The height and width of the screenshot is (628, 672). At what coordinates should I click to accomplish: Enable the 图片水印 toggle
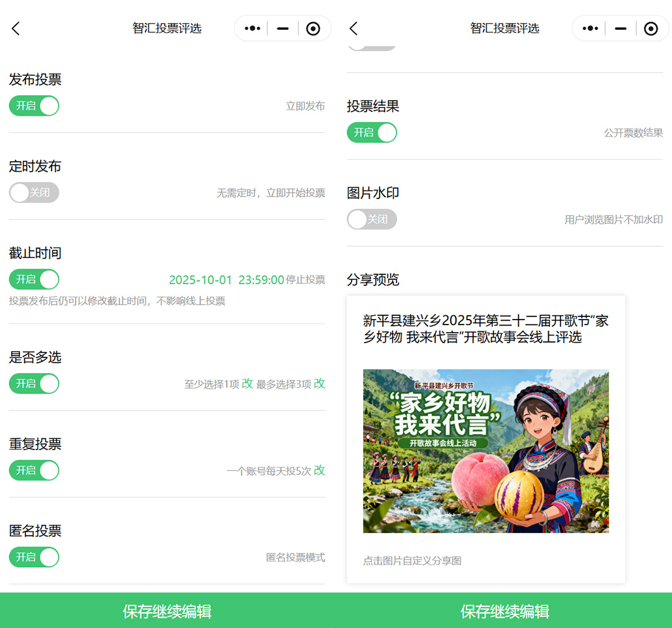pyautogui.click(x=371, y=219)
